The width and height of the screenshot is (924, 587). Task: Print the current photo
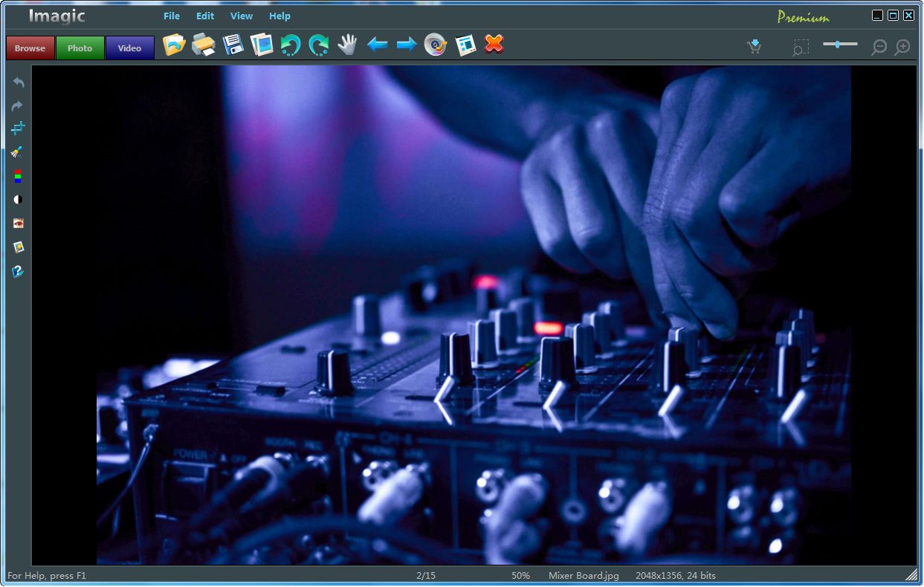(203, 45)
